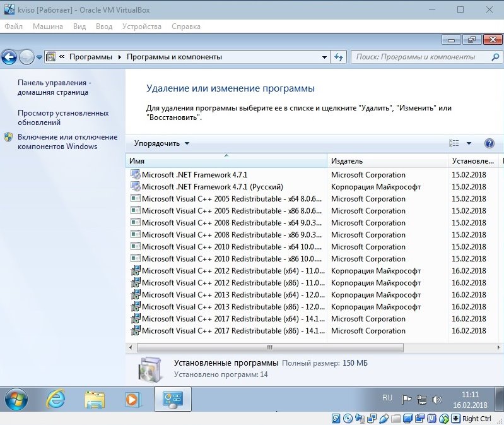The width and height of the screenshot is (504, 425).
Task: Click VirtualBox keyboard capture arrow icon
Action: (456, 418)
